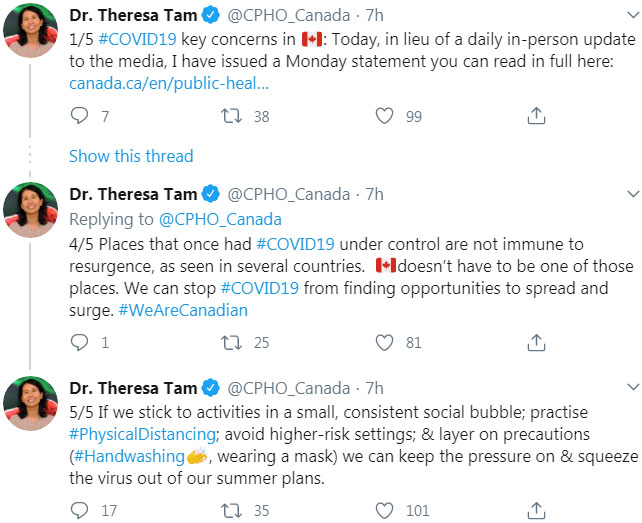Retweet the 4/5 resurgence tweet
The height and width of the screenshot is (523, 642).
click(230, 343)
